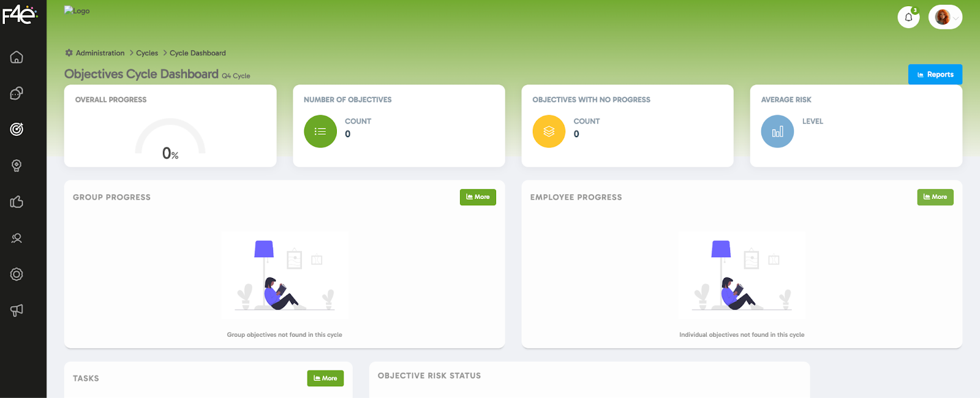The height and width of the screenshot is (398, 980).
Task: Click More in the Tasks panel
Action: (x=325, y=378)
